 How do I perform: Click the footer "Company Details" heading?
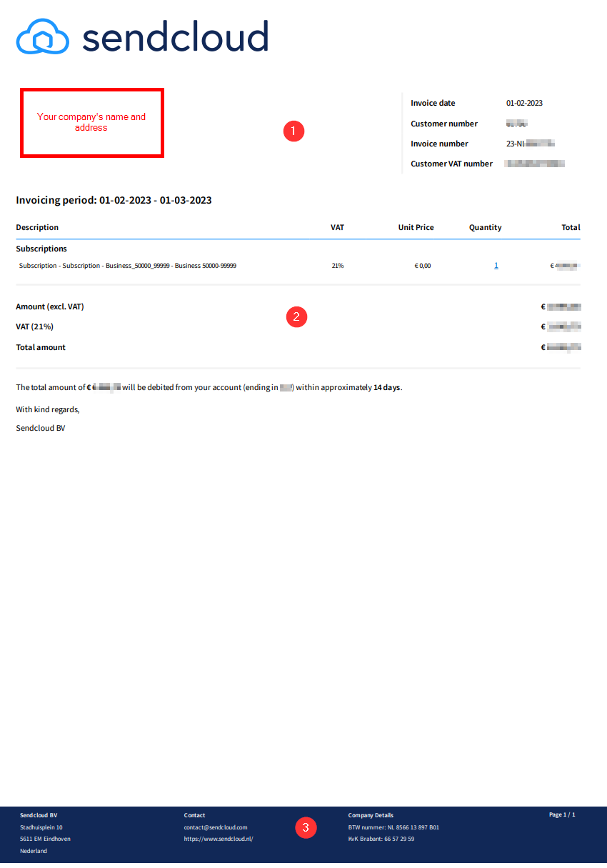point(371,815)
